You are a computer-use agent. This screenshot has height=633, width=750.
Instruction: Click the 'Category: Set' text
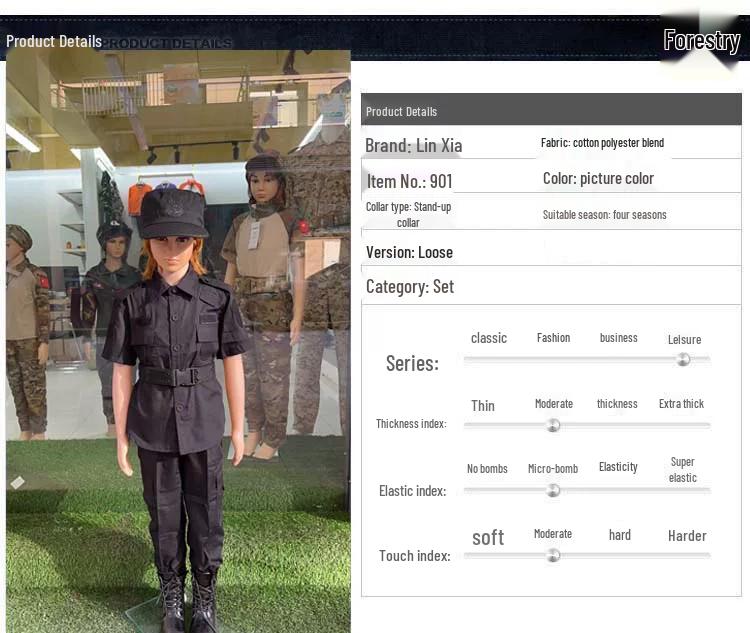(409, 287)
